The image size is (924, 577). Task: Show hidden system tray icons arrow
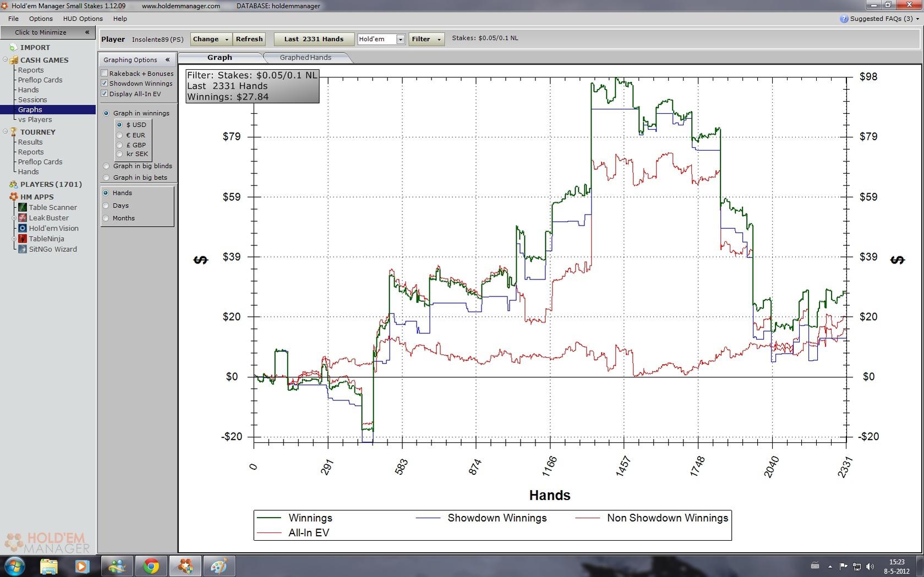pos(830,566)
